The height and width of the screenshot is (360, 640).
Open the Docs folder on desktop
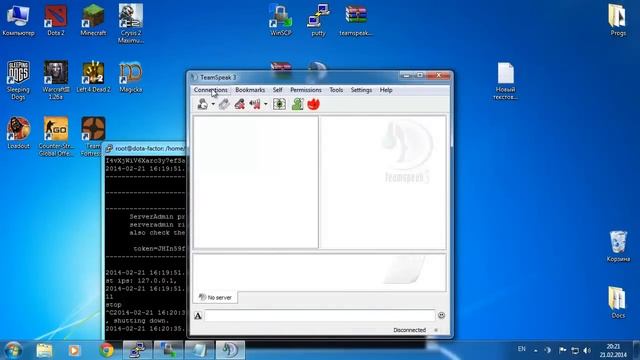click(x=618, y=302)
